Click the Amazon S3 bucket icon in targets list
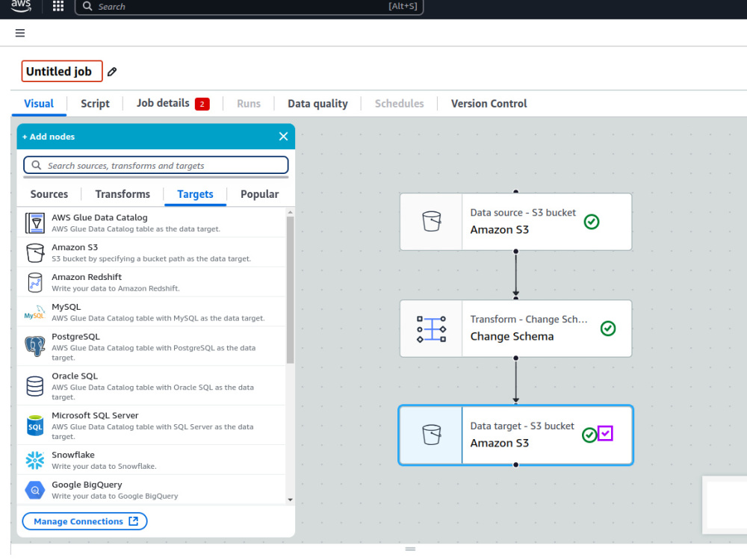Viewport: 747px width, 560px height. tap(35, 253)
